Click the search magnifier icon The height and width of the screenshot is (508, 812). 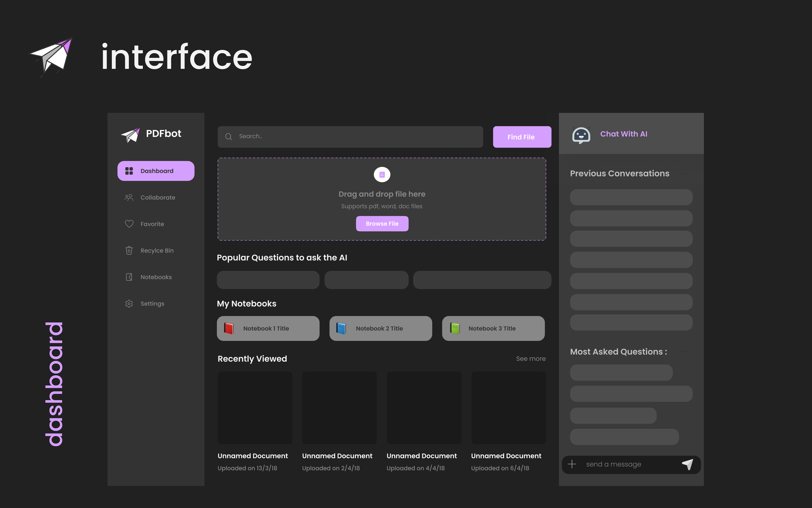229,136
